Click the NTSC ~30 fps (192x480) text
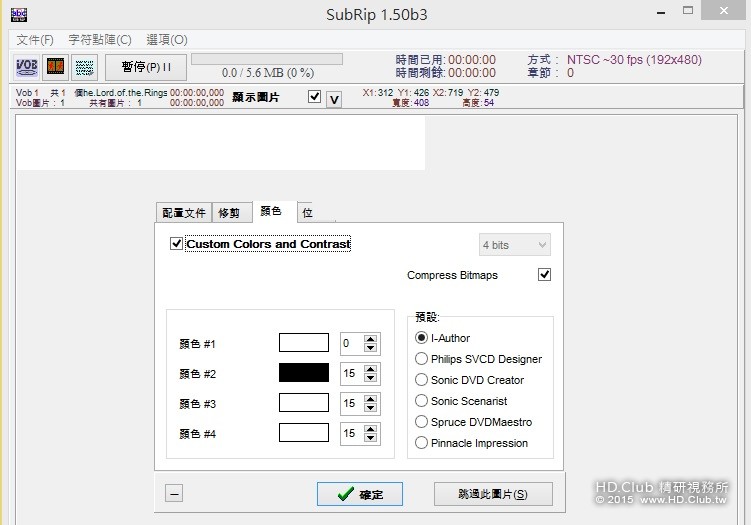Screen dimensions: 751x525 [634, 60]
